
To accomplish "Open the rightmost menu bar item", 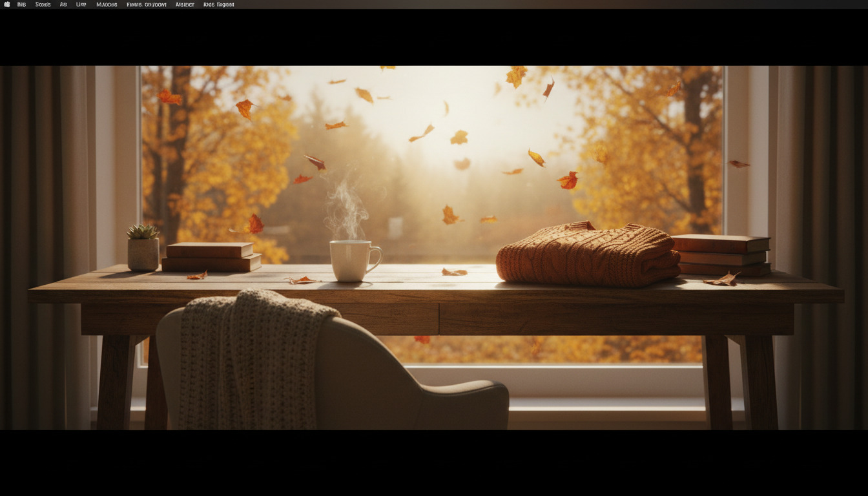I will pyautogui.click(x=218, y=5).
